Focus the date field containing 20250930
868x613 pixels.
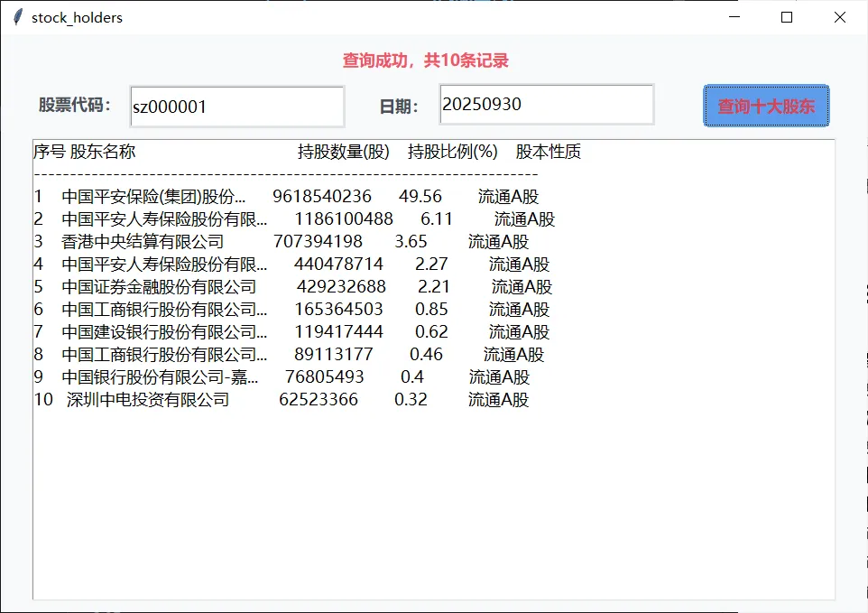pos(547,104)
